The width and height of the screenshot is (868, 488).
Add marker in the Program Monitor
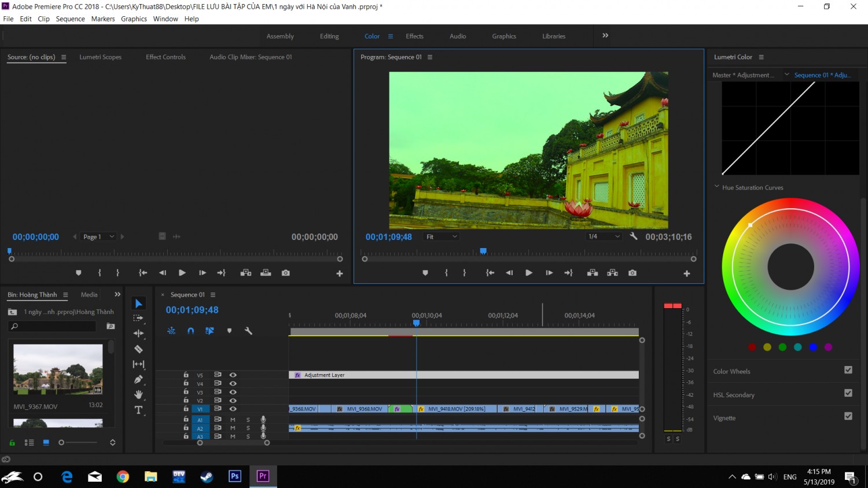pyautogui.click(x=425, y=273)
